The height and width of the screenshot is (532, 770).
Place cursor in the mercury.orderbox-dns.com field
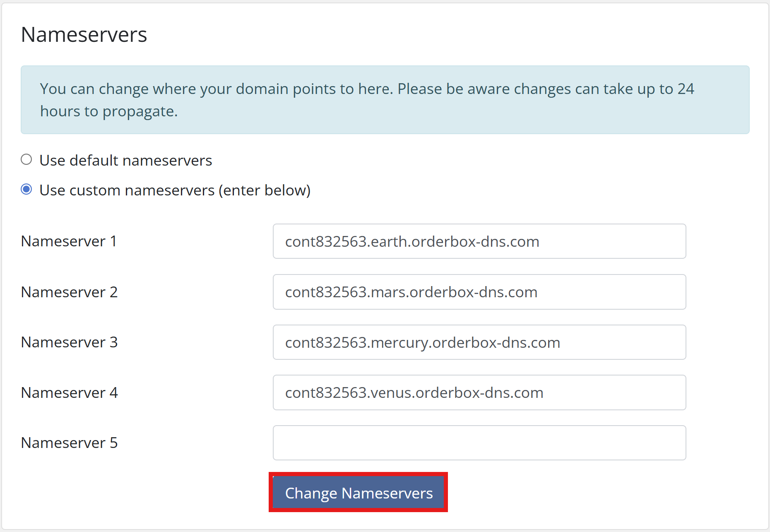(479, 342)
